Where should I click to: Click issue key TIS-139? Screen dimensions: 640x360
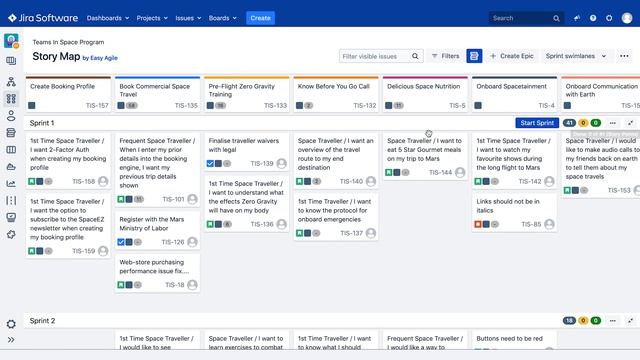coord(262,163)
